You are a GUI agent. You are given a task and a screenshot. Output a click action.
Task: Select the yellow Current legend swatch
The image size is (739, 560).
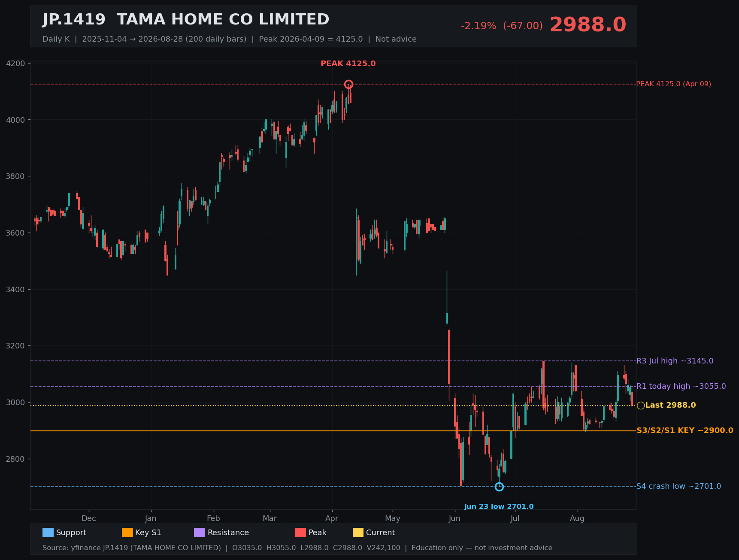358,533
